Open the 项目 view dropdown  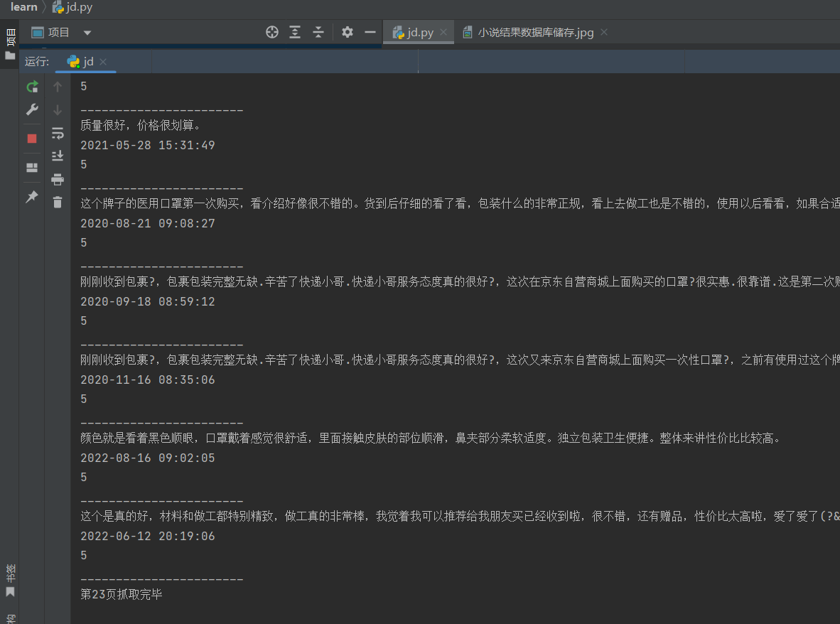(x=87, y=33)
